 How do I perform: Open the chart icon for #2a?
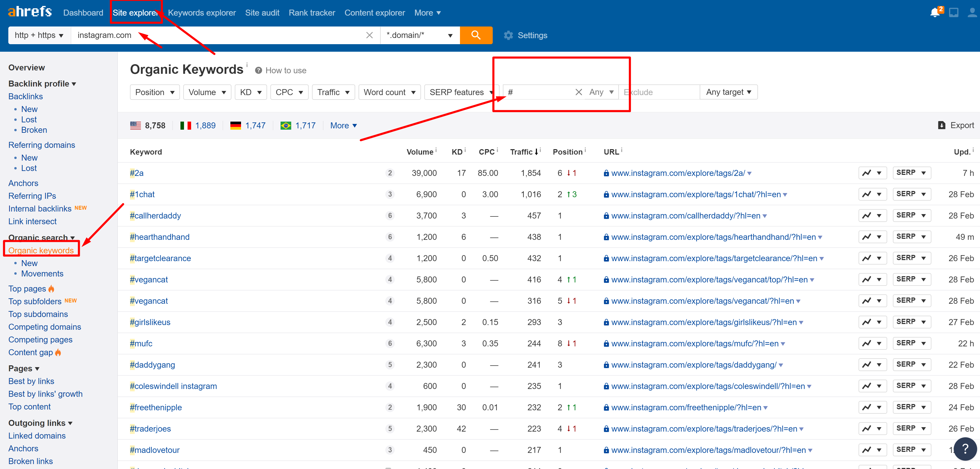[872, 173]
